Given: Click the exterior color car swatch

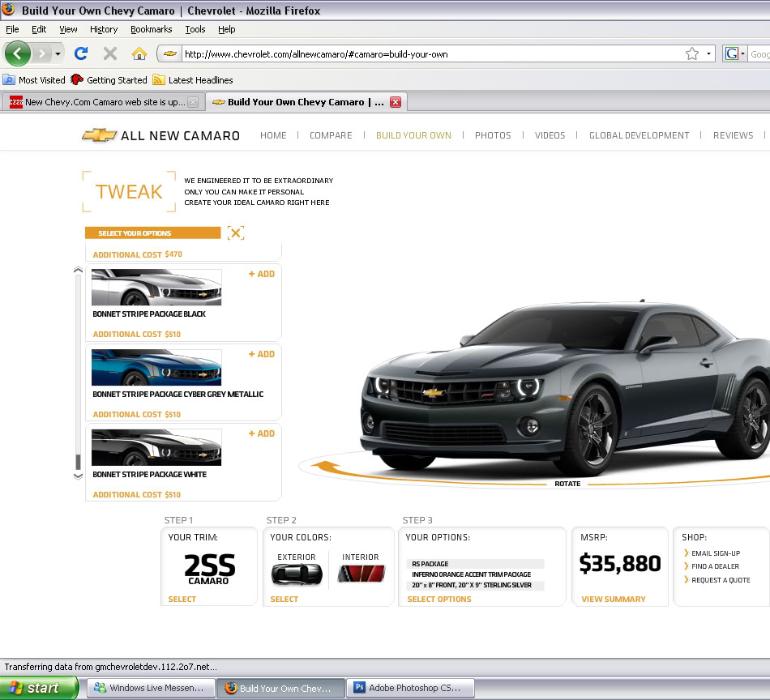Looking at the screenshot, I should click(297, 574).
